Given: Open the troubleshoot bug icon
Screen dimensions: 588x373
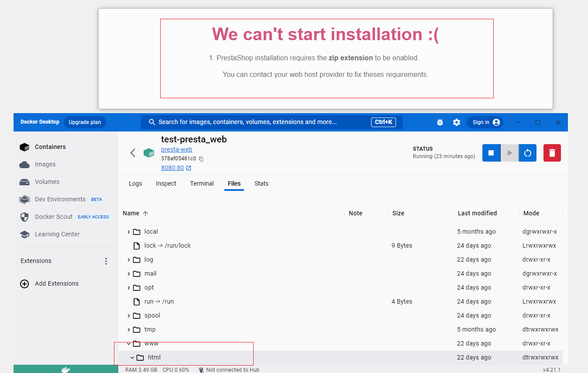Looking at the screenshot, I should 440,122.
